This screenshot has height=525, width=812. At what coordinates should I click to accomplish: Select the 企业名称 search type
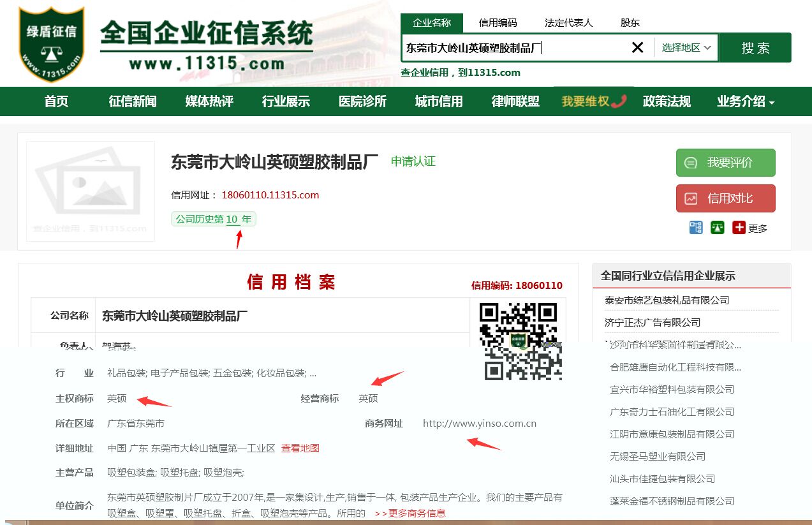pos(431,22)
